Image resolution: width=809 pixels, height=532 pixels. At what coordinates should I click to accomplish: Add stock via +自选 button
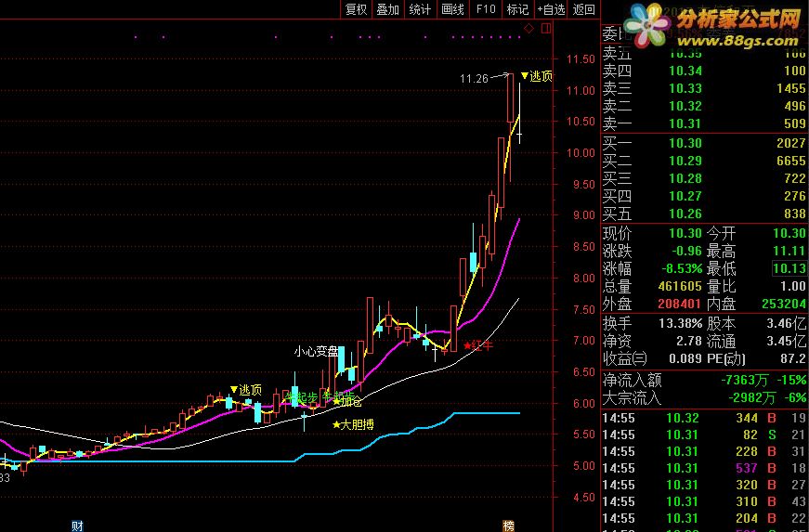(x=551, y=9)
